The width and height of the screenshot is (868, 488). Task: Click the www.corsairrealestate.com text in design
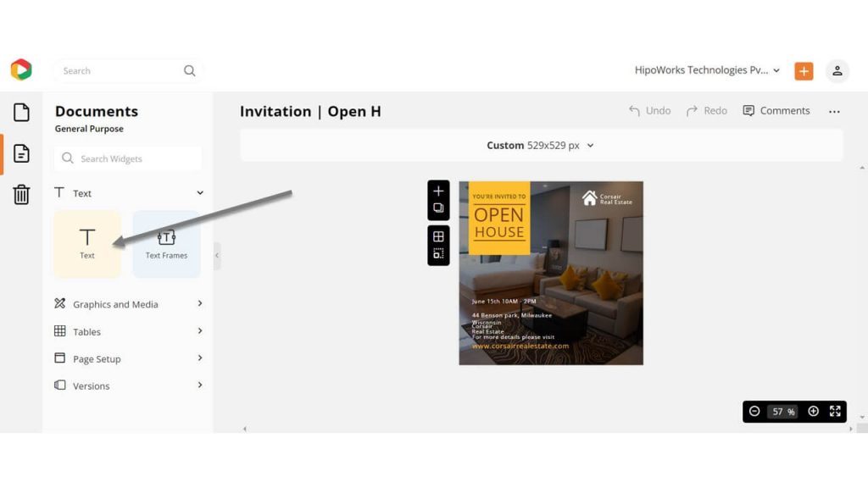tap(520, 346)
